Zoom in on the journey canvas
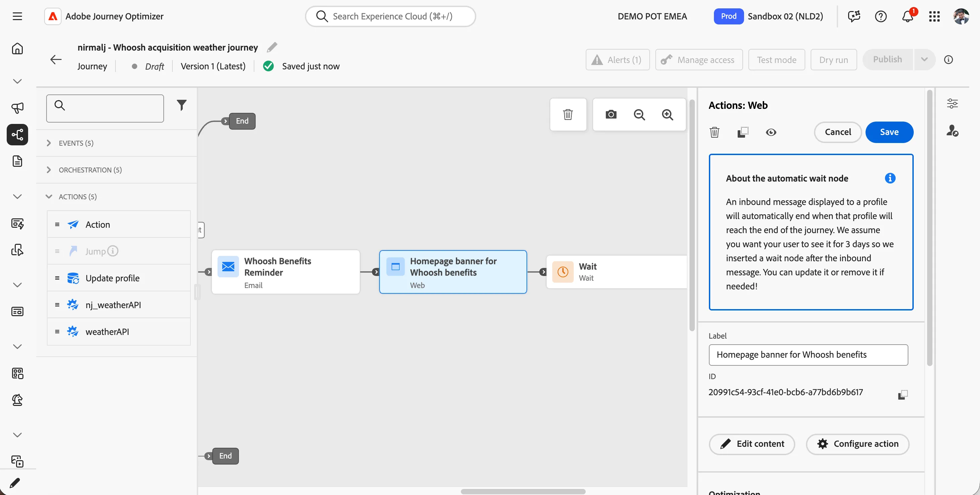980x495 pixels. [x=667, y=115]
